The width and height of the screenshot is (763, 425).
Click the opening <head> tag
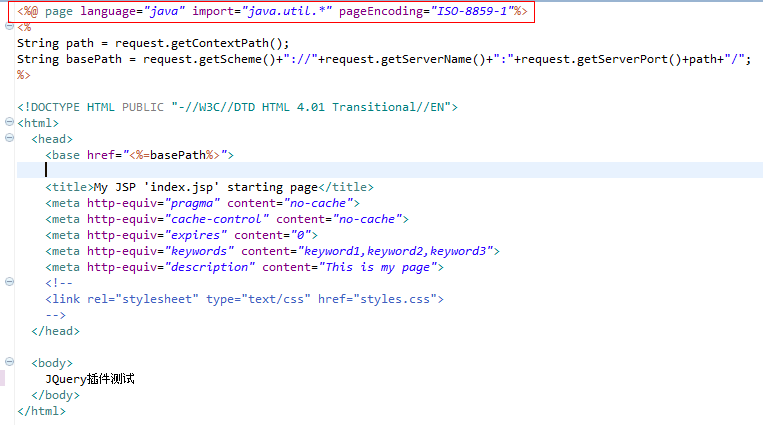pyautogui.click(x=52, y=139)
